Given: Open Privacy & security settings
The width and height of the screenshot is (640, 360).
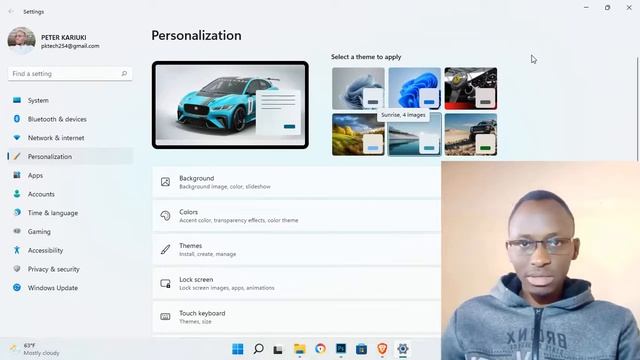Looking at the screenshot, I should (x=71, y=269).
